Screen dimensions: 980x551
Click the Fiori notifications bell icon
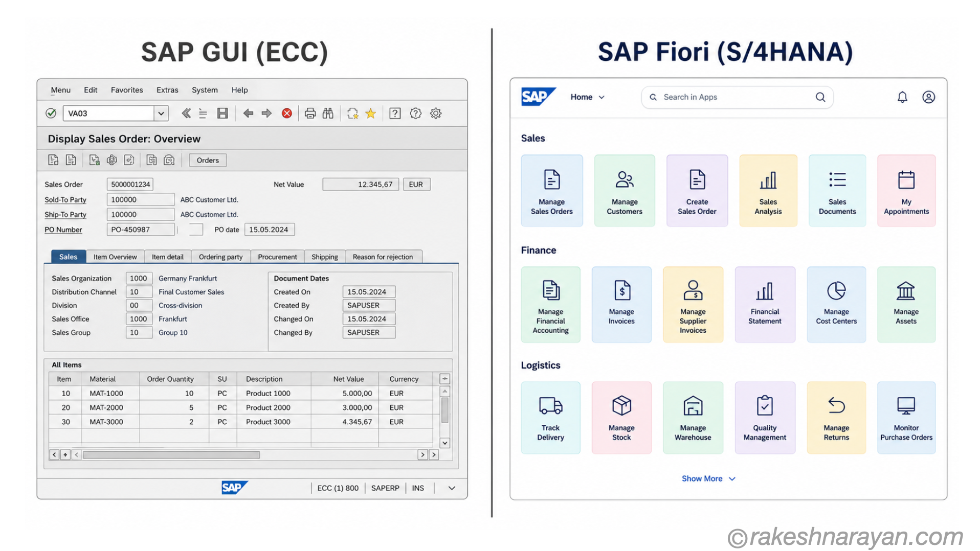902,97
